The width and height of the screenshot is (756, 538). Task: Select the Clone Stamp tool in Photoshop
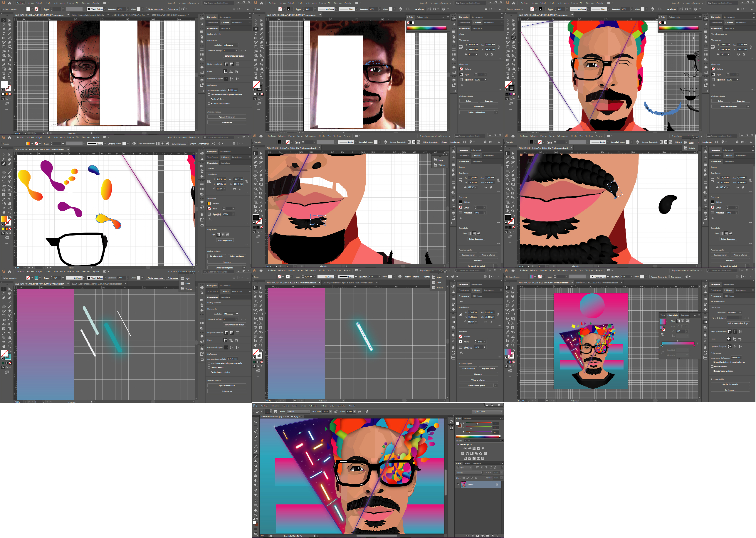point(256,461)
